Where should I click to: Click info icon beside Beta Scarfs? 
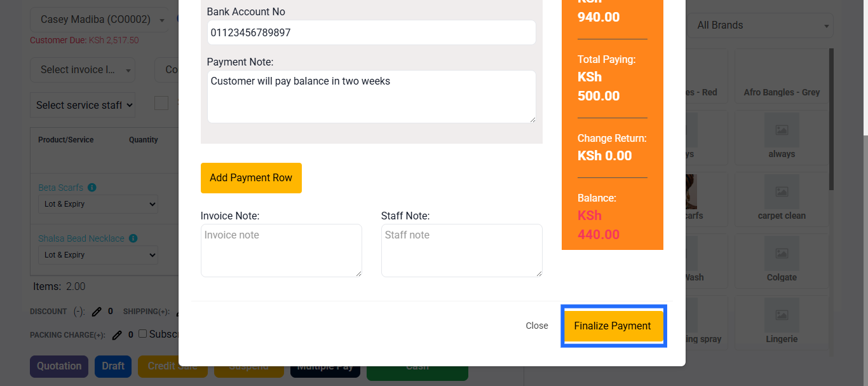(92, 188)
